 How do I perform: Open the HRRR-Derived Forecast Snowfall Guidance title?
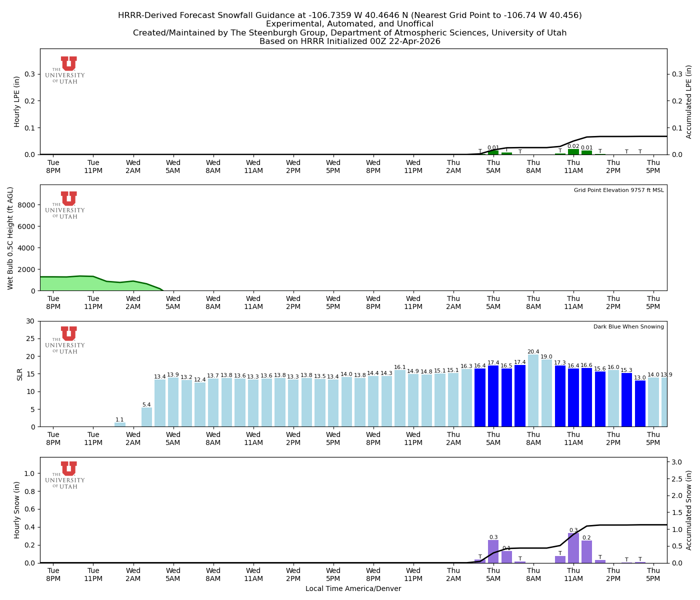(350, 15)
